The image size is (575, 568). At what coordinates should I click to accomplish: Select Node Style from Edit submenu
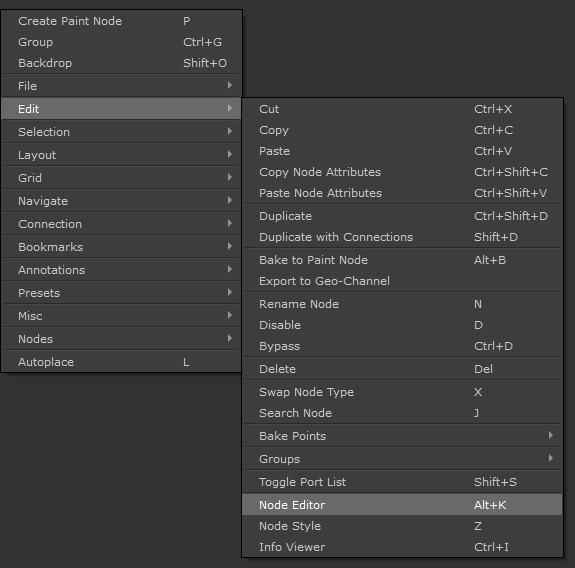(x=402, y=526)
